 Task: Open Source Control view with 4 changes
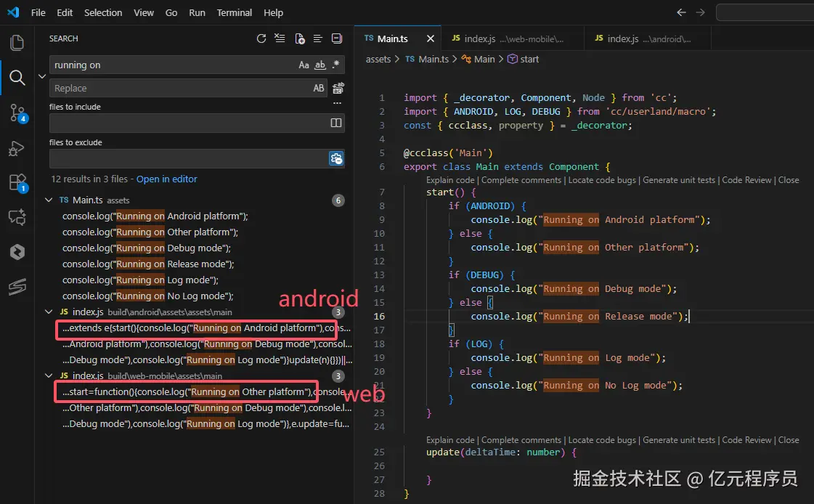tap(17, 112)
